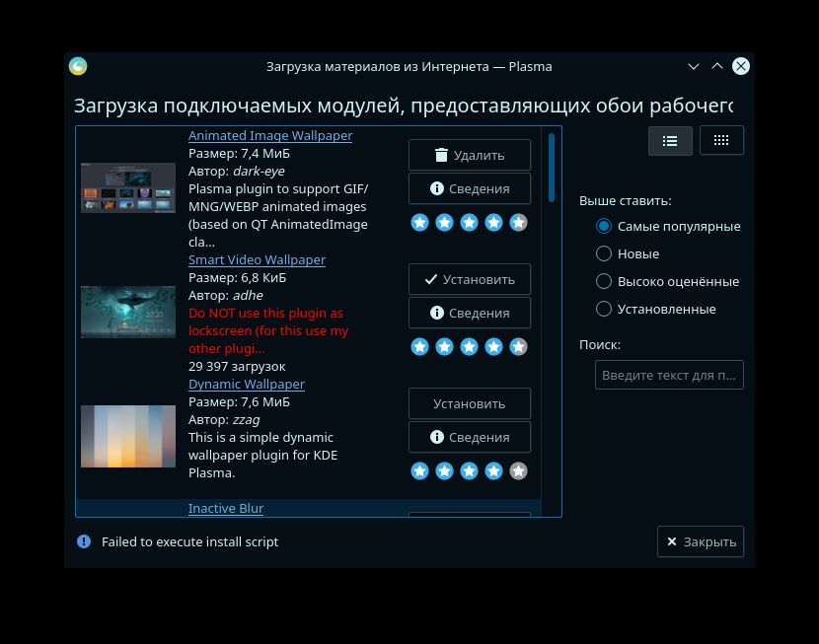Open the Inactive Blur link
Screen dimensions: 819x644
coord(226,508)
